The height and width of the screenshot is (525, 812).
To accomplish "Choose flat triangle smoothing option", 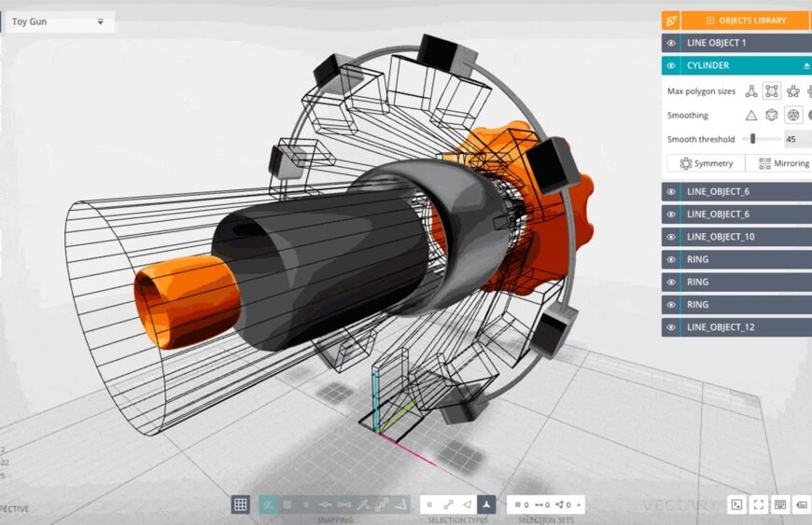I will (751, 116).
